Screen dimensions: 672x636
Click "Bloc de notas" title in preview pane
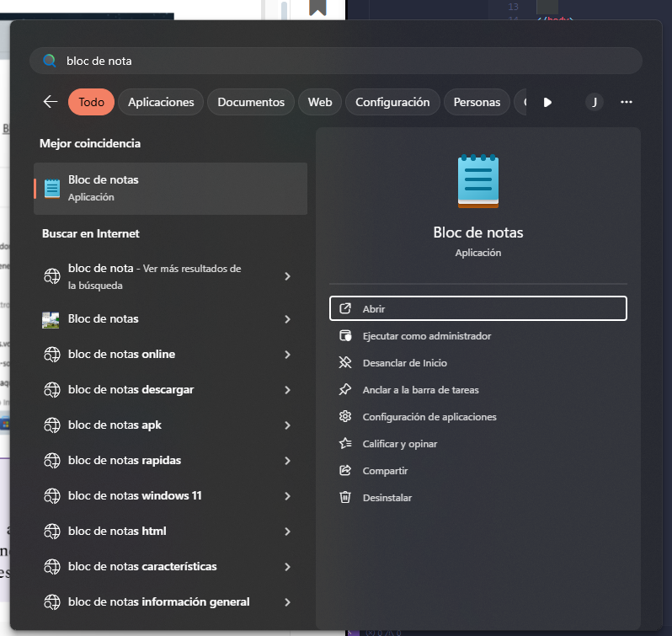477,232
